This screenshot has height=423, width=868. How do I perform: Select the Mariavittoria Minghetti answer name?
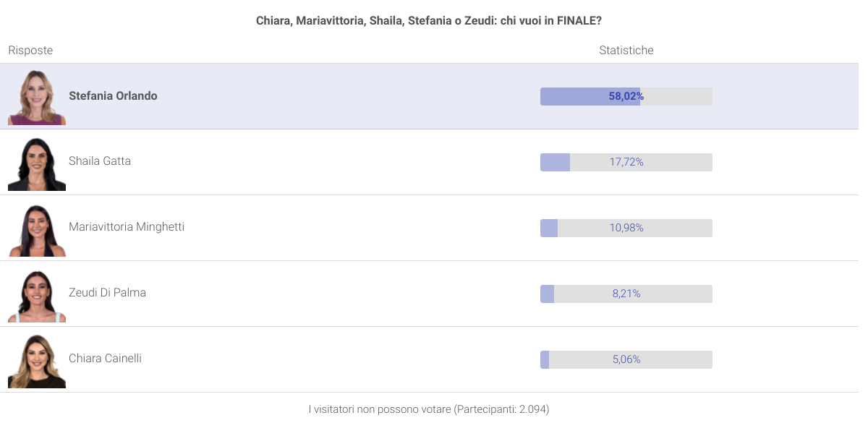point(127,227)
